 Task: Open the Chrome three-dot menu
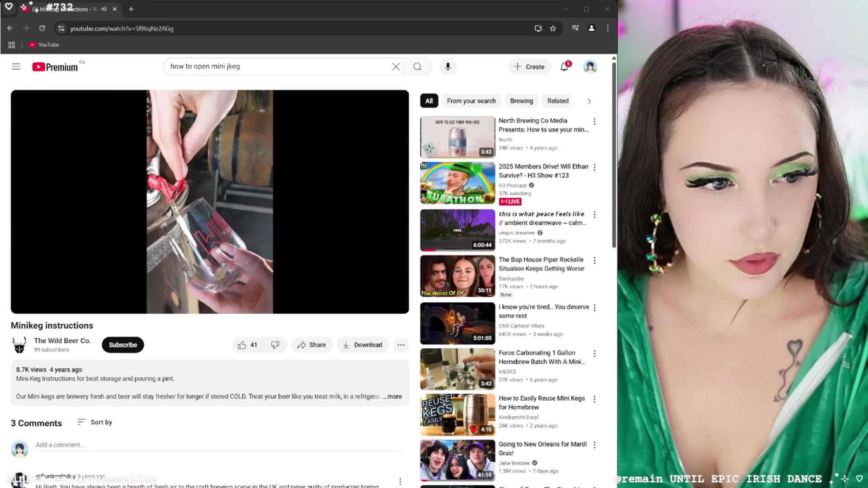click(x=608, y=28)
